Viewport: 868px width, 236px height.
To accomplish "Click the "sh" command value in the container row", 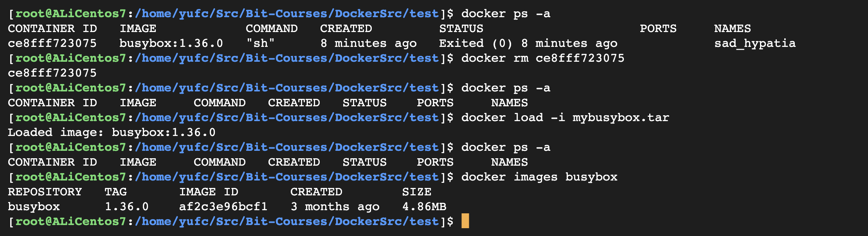I will tap(260, 43).
